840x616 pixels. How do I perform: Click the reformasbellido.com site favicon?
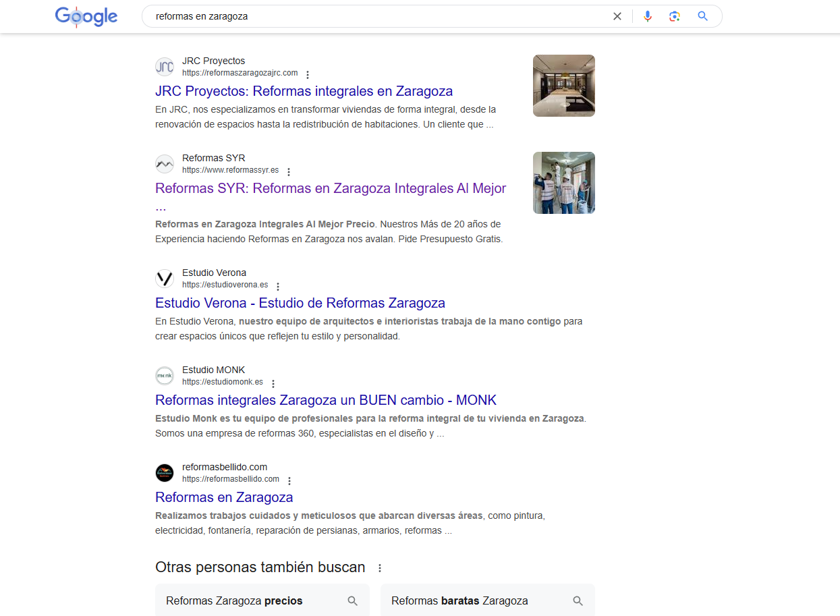tap(164, 473)
